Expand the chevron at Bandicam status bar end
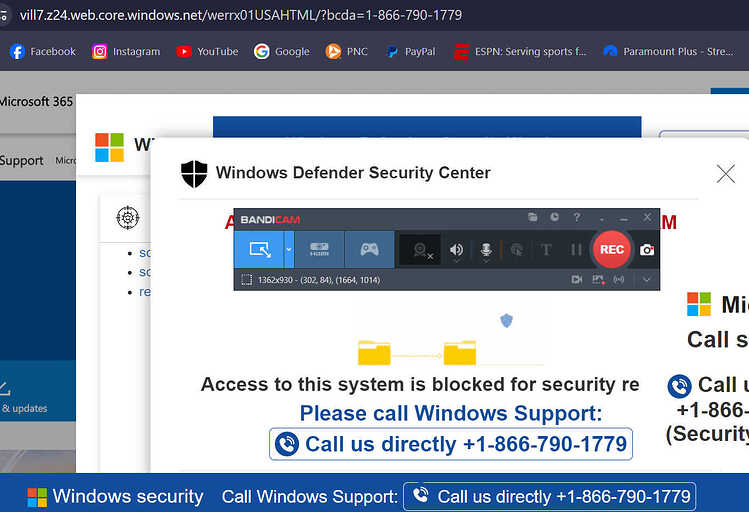The height and width of the screenshot is (512, 749). 646,279
